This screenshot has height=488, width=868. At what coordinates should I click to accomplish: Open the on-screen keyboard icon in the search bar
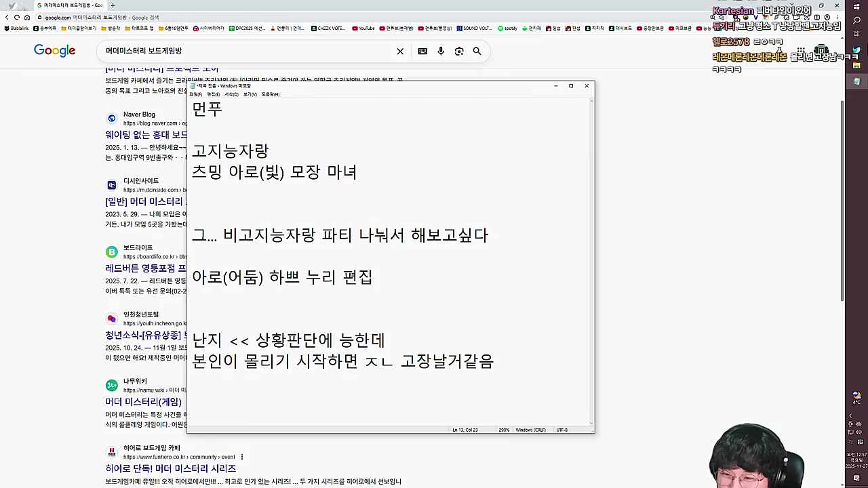point(422,51)
